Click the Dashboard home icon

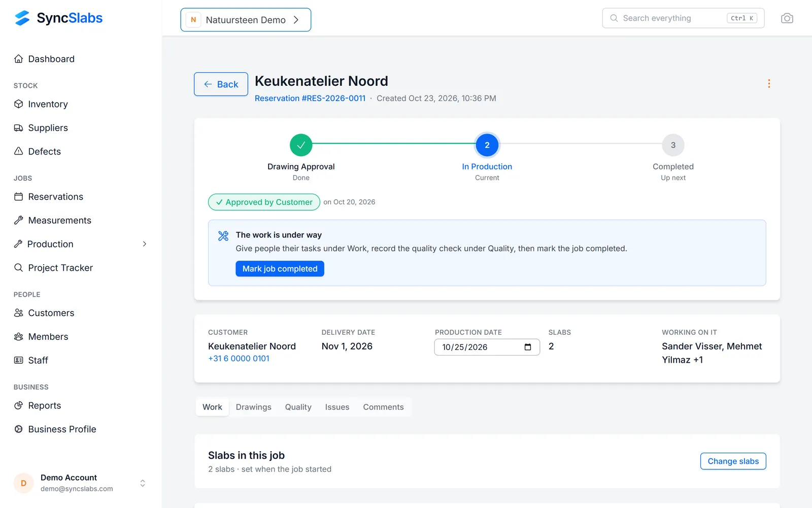coord(19,59)
